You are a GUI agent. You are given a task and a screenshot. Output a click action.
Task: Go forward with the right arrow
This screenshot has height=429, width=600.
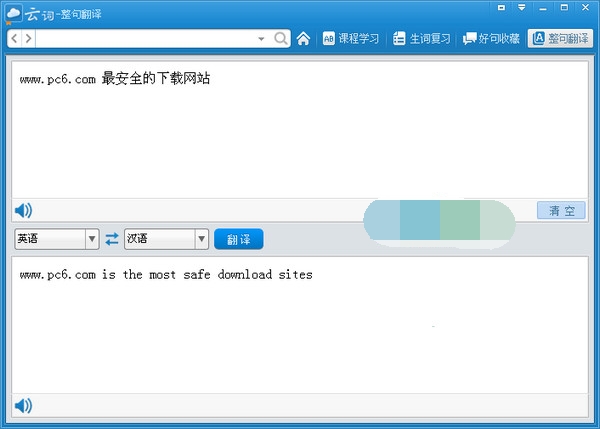point(28,39)
